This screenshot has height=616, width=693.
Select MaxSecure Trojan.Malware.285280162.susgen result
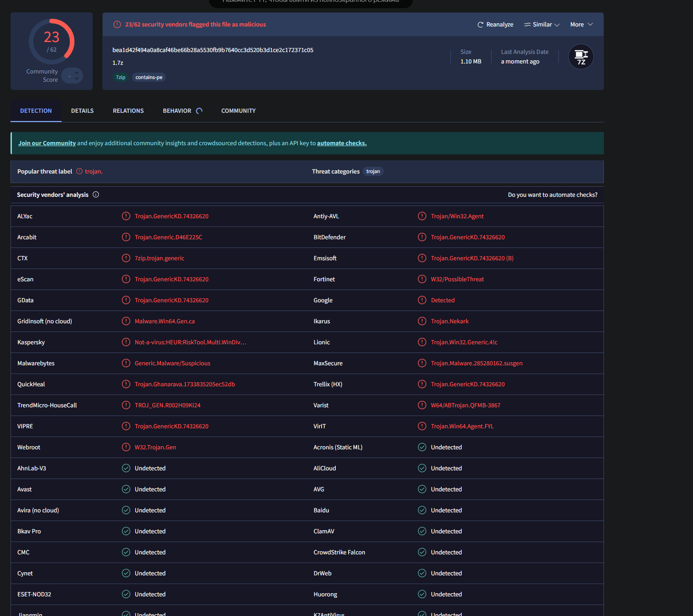(476, 363)
